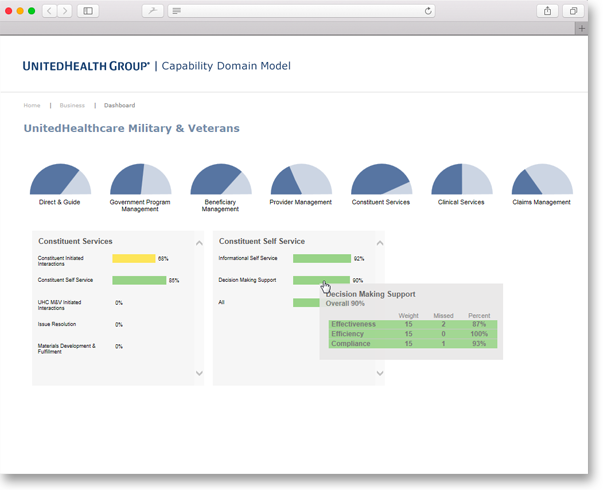Click Materials Development & Fulfillment label
This screenshot has height=490, width=610.
(67, 348)
